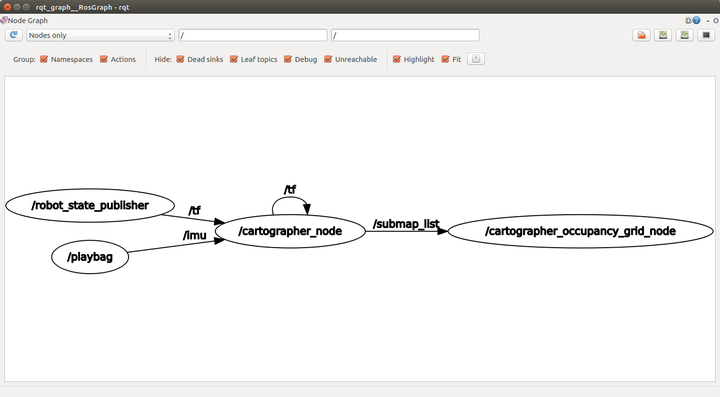Close the rqt window
The height and width of the screenshot is (397, 720).
pyautogui.click(x=7, y=7)
